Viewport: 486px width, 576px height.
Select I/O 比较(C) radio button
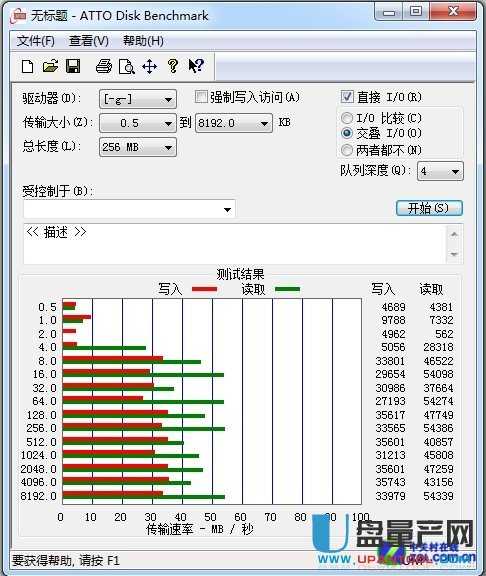click(347, 118)
